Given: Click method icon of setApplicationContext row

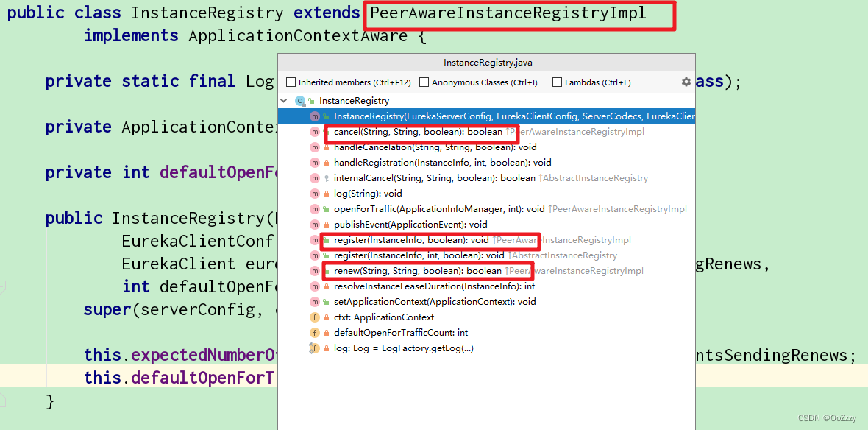Looking at the screenshot, I should tap(314, 302).
